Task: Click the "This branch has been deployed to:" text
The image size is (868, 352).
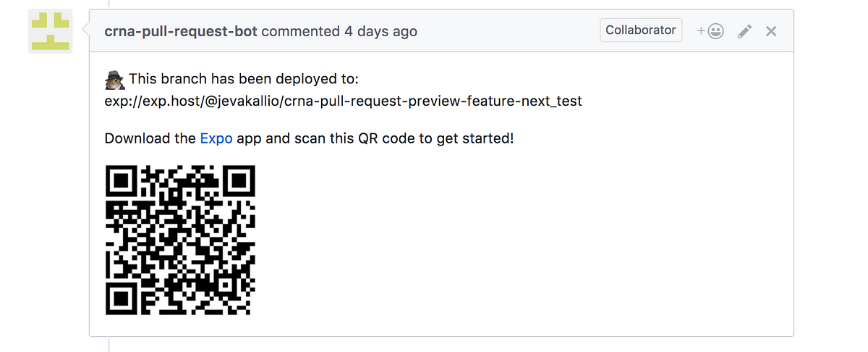Action: tap(244, 78)
